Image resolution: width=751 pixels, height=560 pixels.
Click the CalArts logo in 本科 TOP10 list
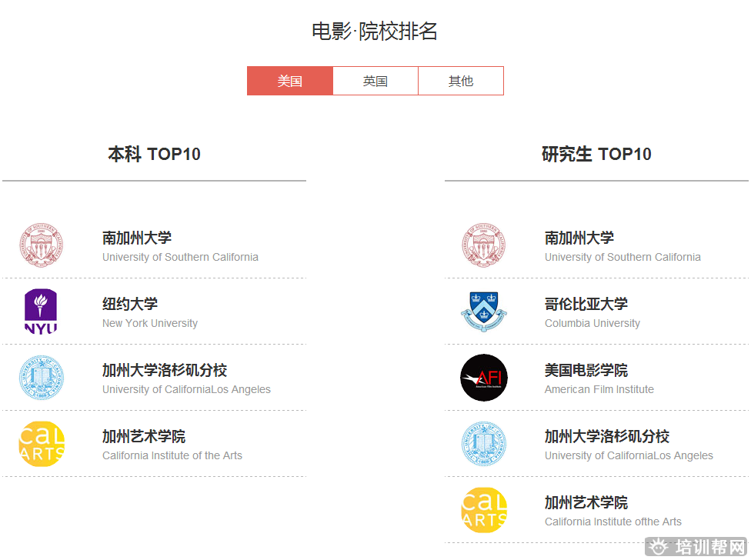point(42,444)
